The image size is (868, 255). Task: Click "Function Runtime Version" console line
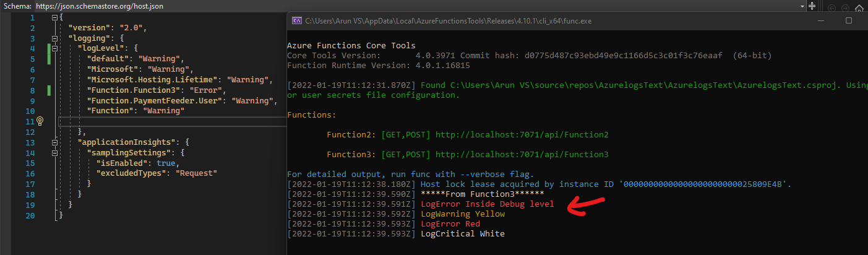[379, 65]
